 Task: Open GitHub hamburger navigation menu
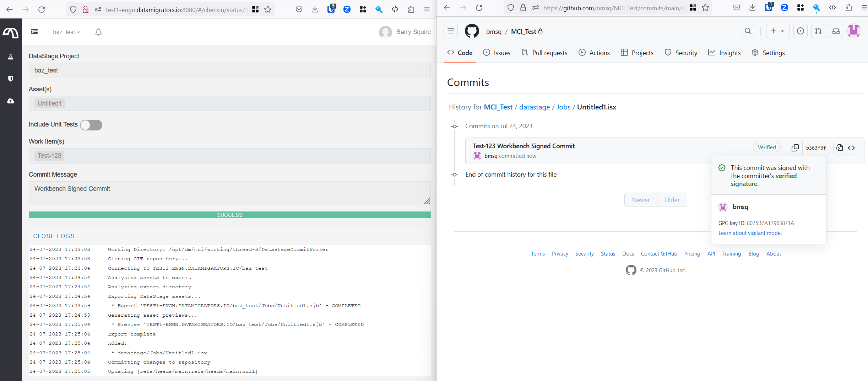(x=451, y=31)
